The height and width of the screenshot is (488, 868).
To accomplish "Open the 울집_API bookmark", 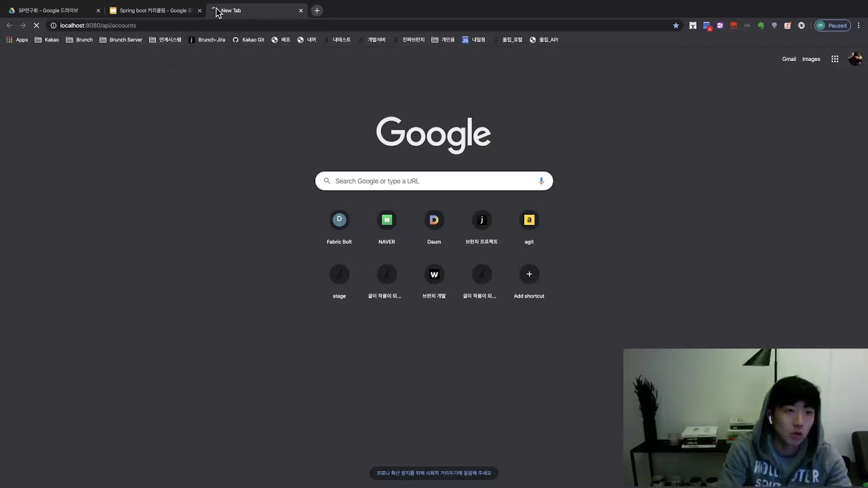I will [x=544, y=40].
